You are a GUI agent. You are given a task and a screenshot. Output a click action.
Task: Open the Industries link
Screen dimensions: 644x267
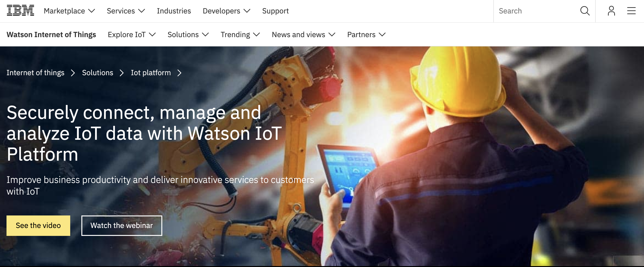click(174, 11)
